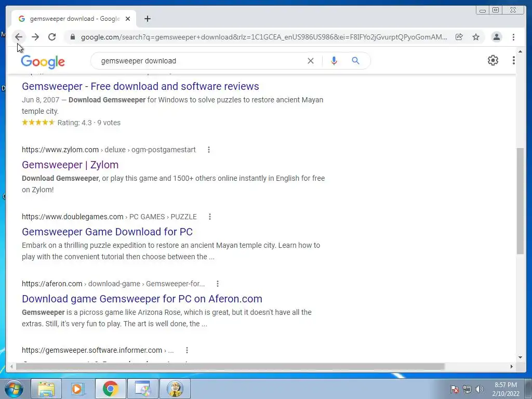Open the Gemsweeper | Zylom result
The height and width of the screenshot is (399, 532).
(x=70, y=165)
